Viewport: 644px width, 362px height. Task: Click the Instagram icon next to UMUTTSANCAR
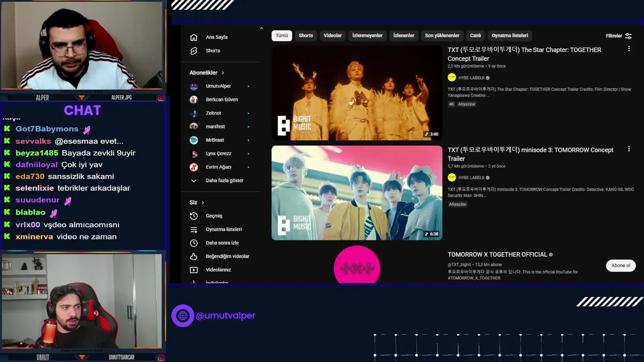coord(161,357)
